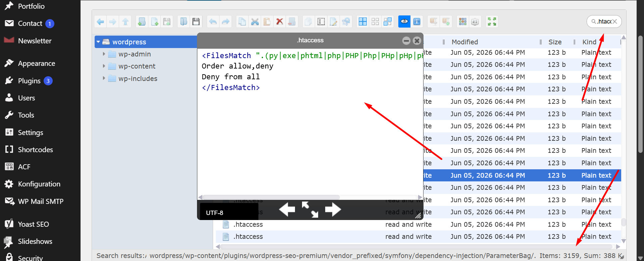Screen dimensions: 644x261
Task: Open the Users admin menu
Action: pos(26,98)
